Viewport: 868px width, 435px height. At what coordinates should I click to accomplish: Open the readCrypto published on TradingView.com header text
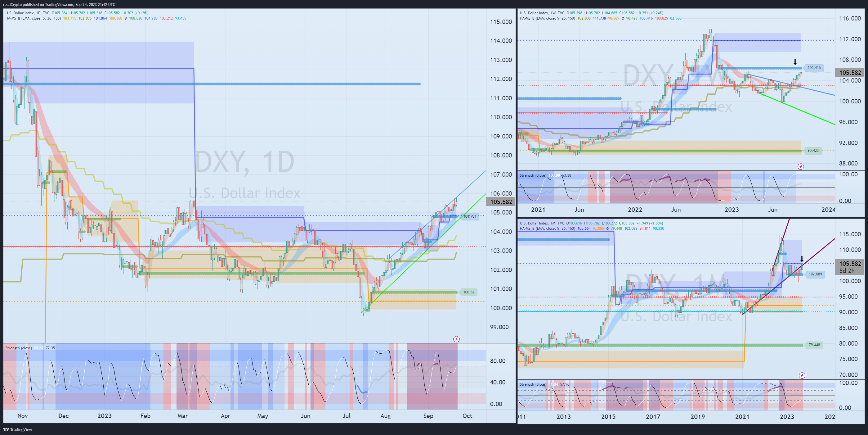coord(59,4)
